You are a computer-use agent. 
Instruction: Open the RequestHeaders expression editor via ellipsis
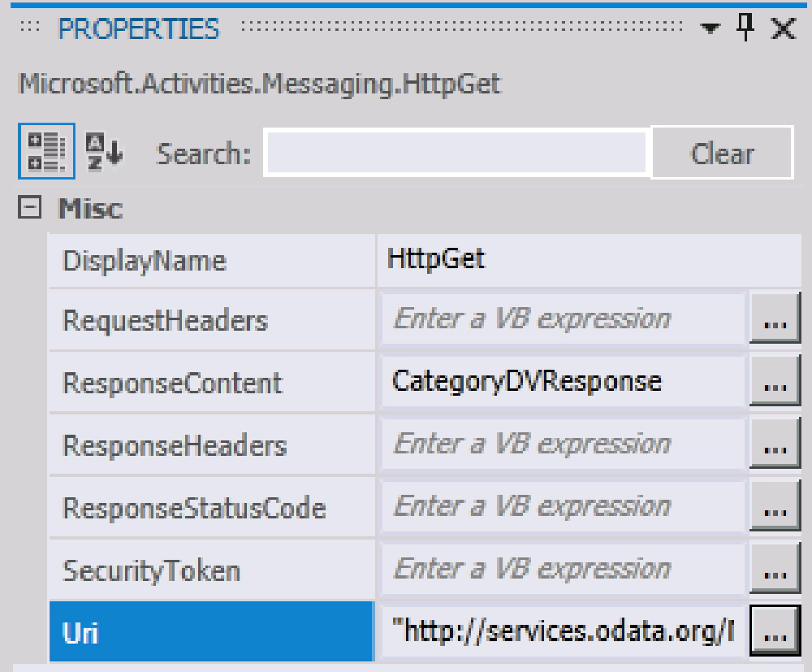[776, 320]
